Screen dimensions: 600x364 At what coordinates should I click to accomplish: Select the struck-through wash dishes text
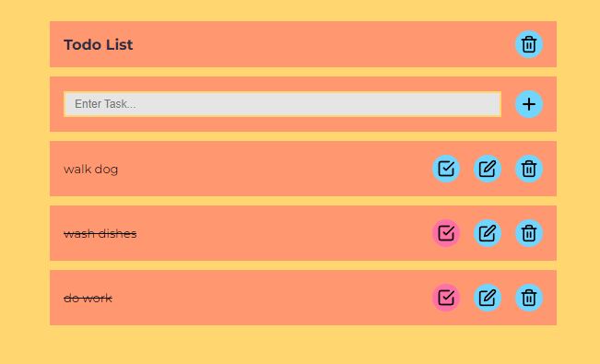(100, 233)
